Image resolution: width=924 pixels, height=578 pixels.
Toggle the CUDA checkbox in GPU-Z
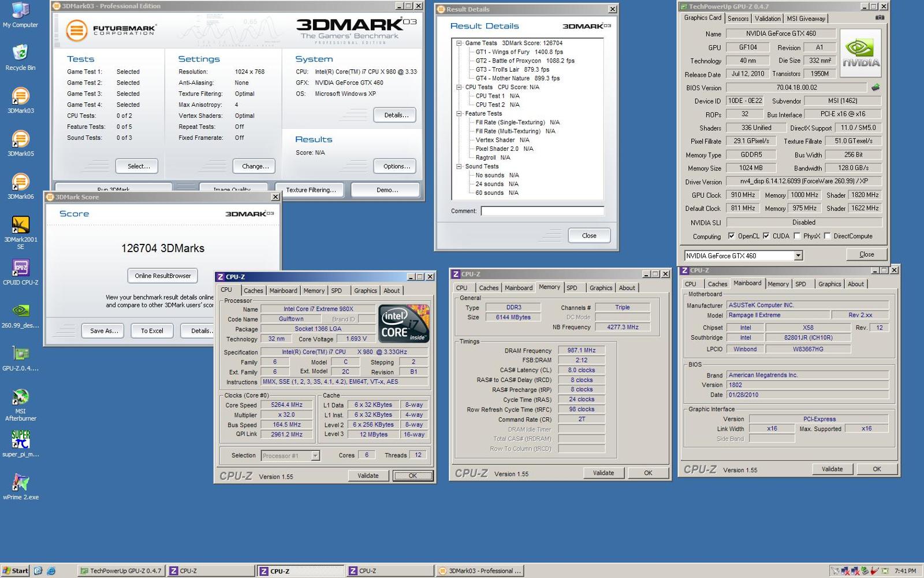[x=766, y=236]
